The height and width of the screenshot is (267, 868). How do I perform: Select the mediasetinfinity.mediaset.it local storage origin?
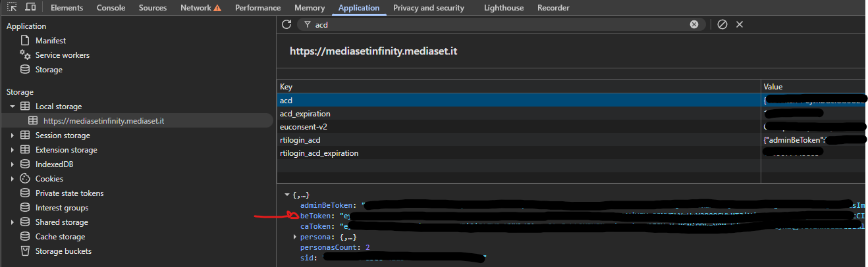pyautogui.click(x=103, y=121)
